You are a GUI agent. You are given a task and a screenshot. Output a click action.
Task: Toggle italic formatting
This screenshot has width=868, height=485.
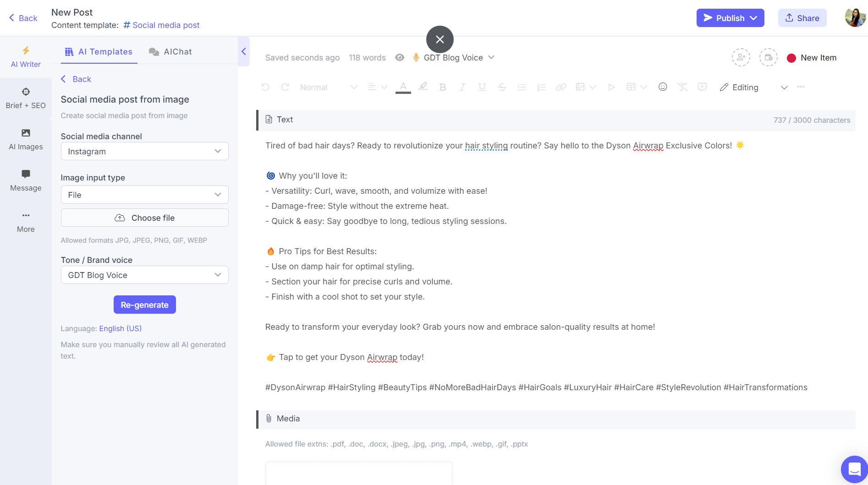coord(462,87)
